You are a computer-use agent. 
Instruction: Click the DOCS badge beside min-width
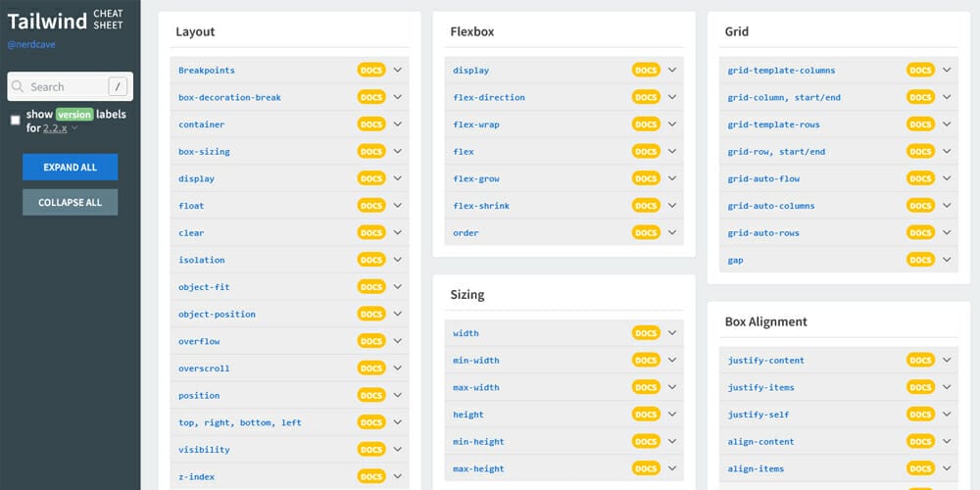[646, 360]
